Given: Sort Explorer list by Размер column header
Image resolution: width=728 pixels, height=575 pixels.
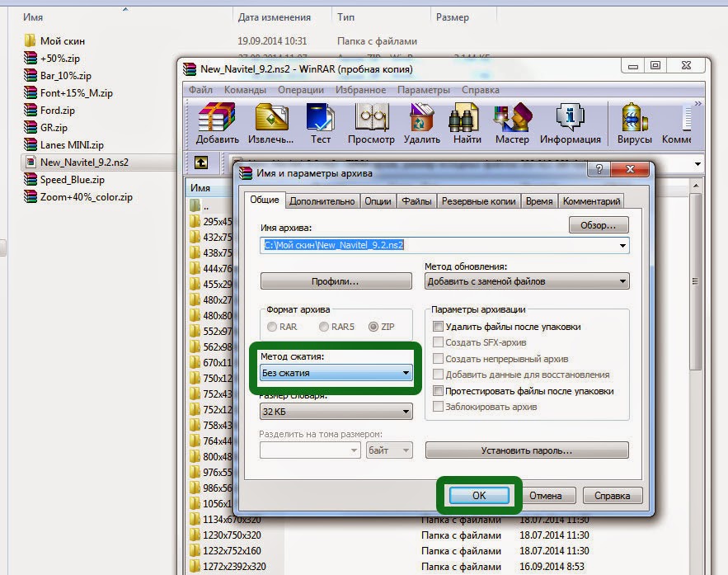Looking at the screenshot, I should point(452,17).
